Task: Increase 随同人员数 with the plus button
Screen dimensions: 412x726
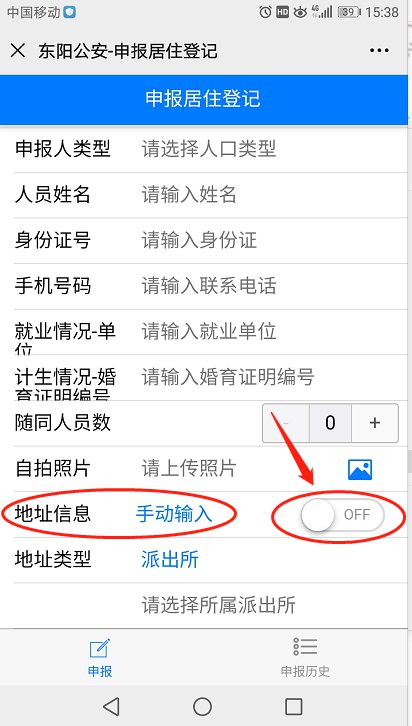Action: [x=375, y=423]
